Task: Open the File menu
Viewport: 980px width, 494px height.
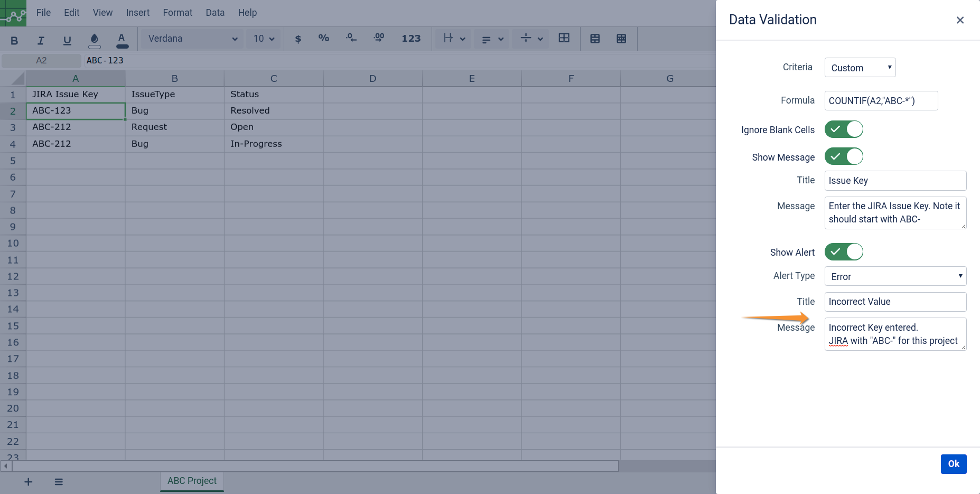Action: (43, 13)
